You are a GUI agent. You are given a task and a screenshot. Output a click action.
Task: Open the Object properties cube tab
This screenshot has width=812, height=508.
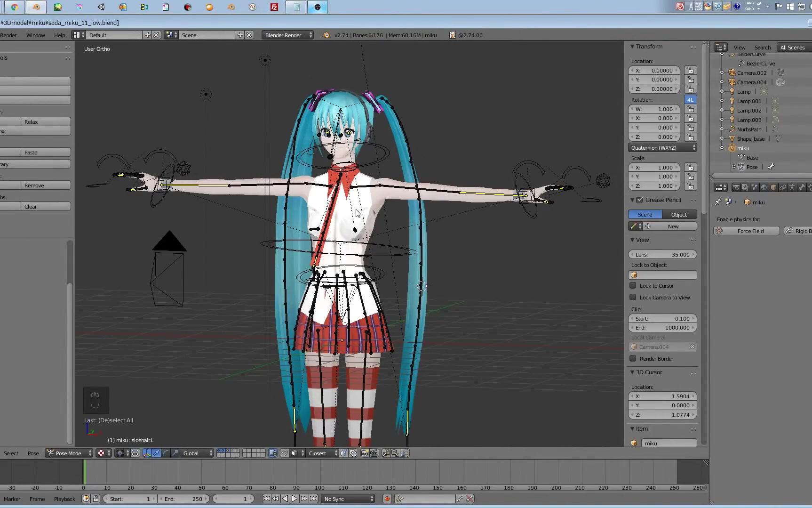pyautogui.click(x=773, y=187)
